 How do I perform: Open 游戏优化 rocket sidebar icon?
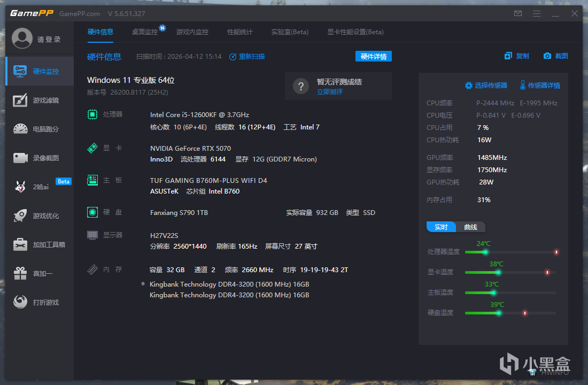[20, 215]
